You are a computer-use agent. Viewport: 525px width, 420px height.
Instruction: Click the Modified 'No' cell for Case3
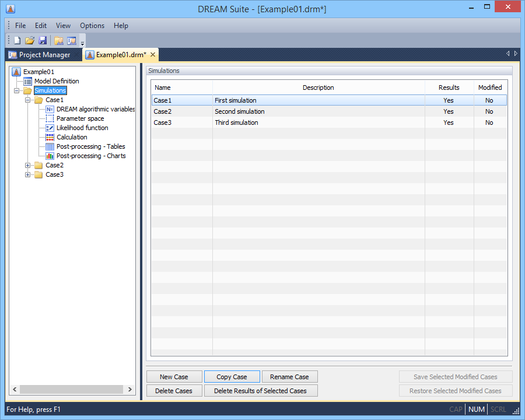point(490,123)
